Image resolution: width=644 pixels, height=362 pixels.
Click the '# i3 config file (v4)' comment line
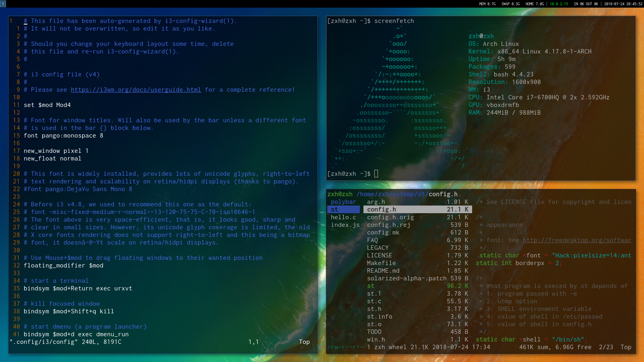[62, 74]
